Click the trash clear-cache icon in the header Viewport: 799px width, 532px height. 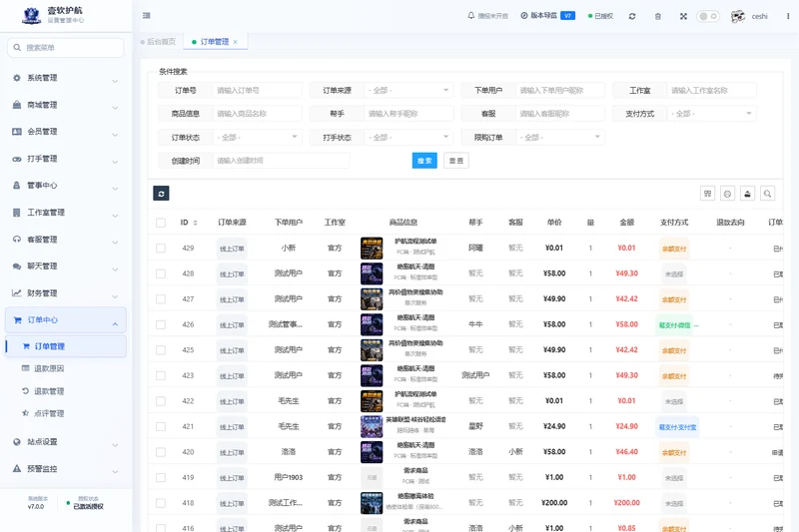click(658, 16)
